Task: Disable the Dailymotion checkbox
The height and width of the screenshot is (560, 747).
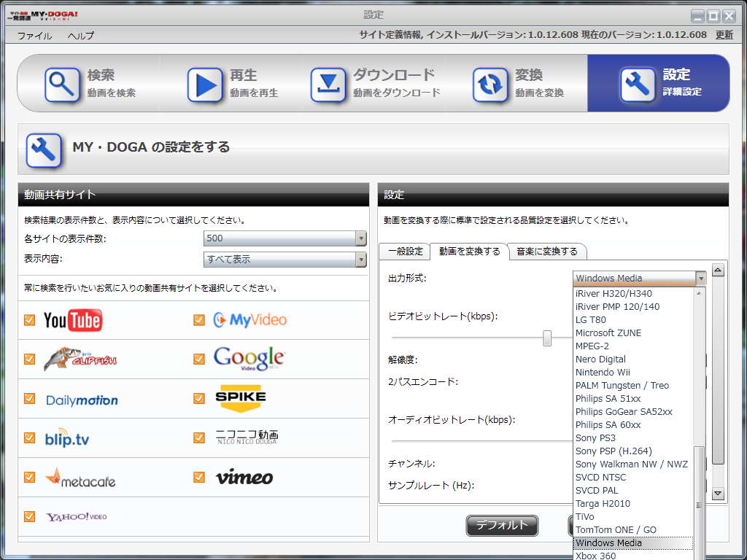Action: coord(29,398)
